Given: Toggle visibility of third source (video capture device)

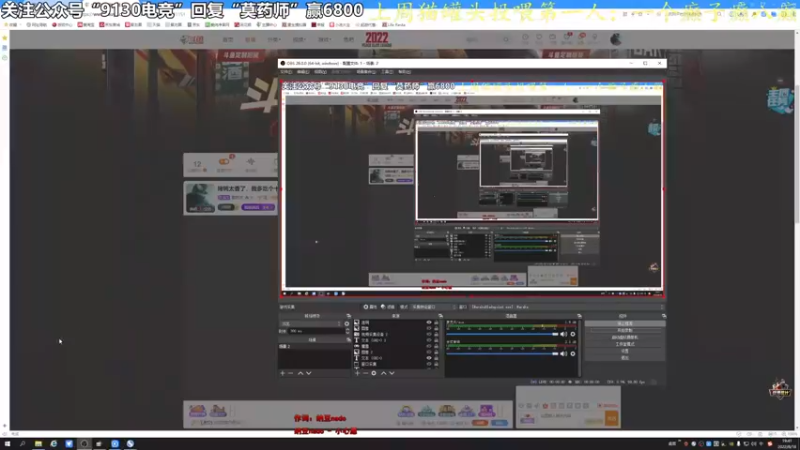Looking at the screenshot, I should click(x=429, y=334).
